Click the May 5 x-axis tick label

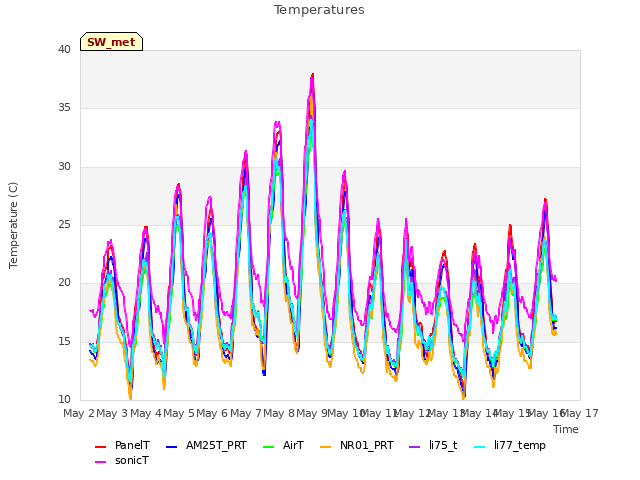click(x=179, y=413)
